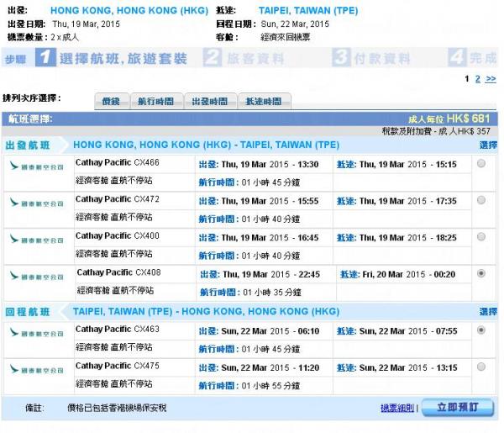The height and width of the screenshot is (433, 504).
Task: Go to results page 2
Action: point(478,78)
